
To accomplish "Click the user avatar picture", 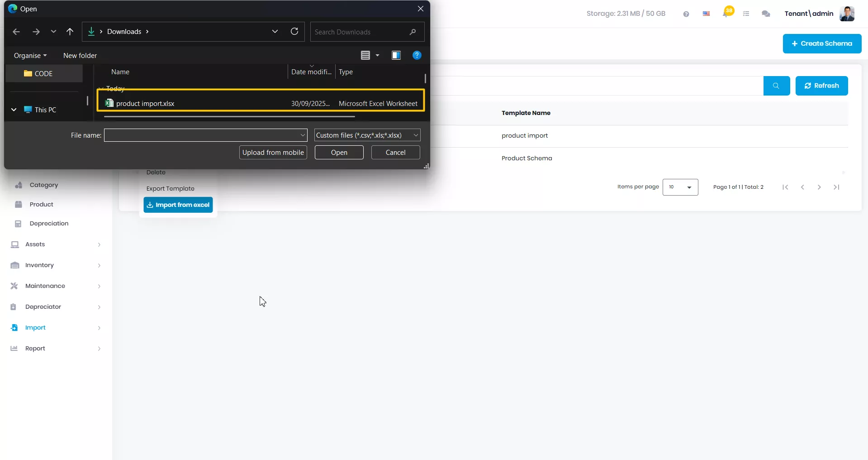I will 847,14.
